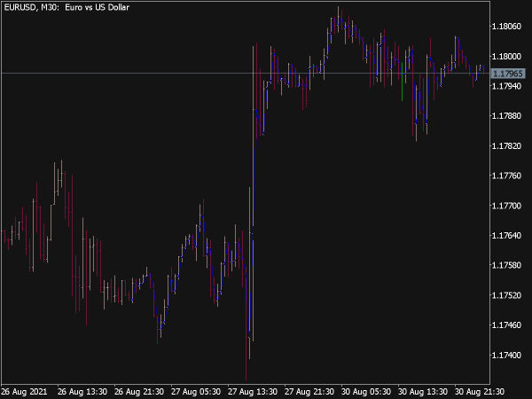Click the 1.17940 price scale label
Image resolution: width=532 pixels, height=399 pixels.
[506, 86]
